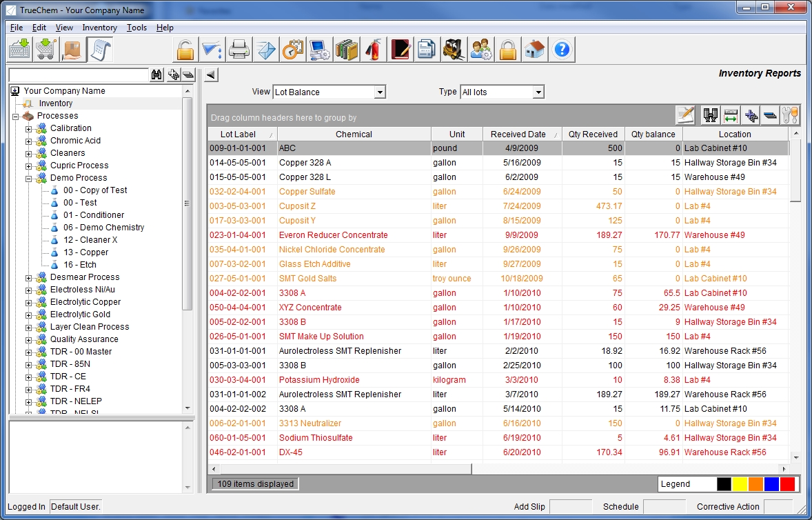The image size is (812, 520).
Task: Select the 06 - Demo Chemistry tree item
Action: coord(103,228)
